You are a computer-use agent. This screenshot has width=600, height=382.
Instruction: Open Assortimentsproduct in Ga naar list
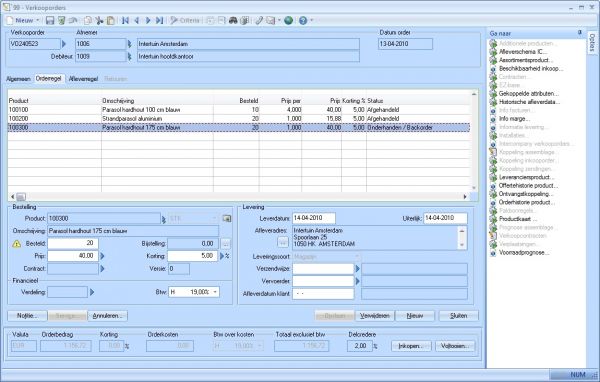pyautogui.click(x=526, y=60)
